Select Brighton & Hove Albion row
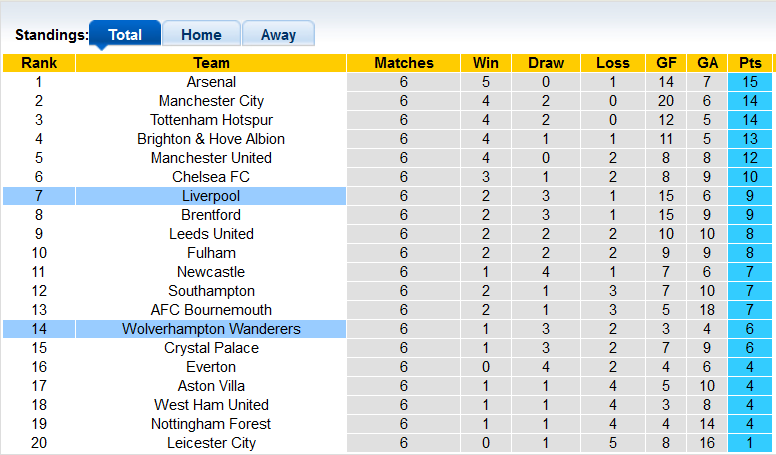This screenshot has width=776, height=455. (211, 139)
